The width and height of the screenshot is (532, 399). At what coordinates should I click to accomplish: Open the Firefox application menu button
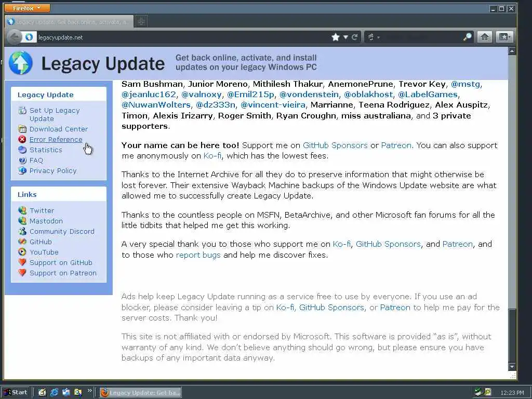click(x=27, y=8)
